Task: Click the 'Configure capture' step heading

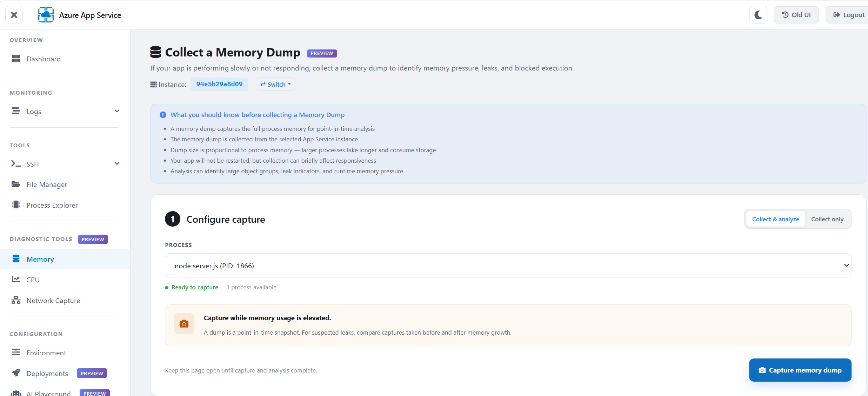Action: pyautogui.click(x=226, y=219)
